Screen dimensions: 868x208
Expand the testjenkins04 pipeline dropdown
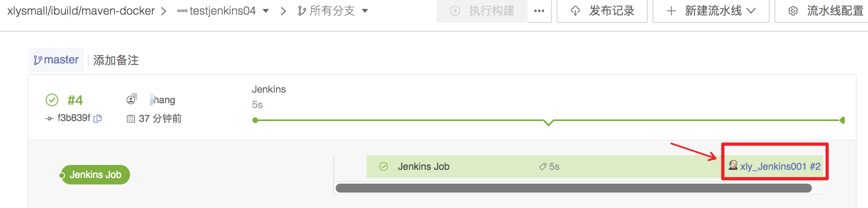click(x=266, y=11)
